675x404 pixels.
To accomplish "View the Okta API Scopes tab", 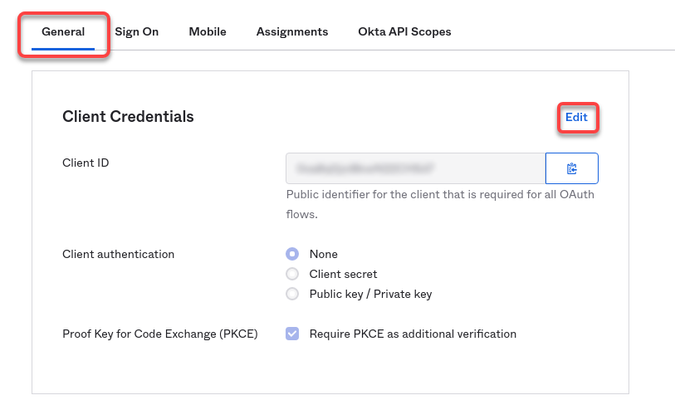I will tap(404, 32).
